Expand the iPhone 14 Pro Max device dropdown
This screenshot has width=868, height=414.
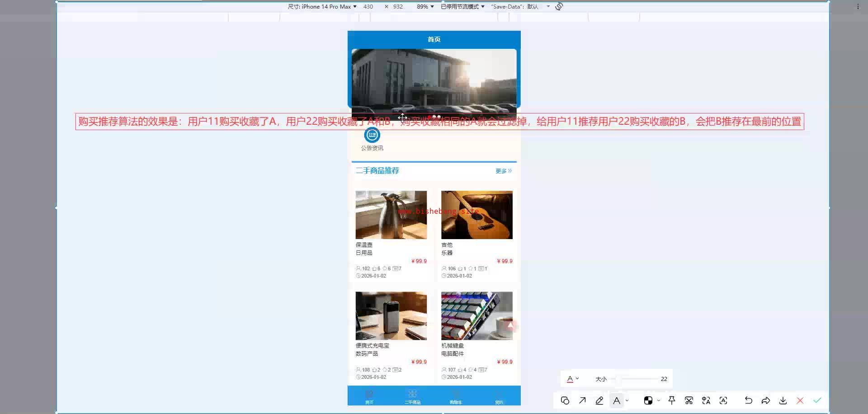point(322,6)
